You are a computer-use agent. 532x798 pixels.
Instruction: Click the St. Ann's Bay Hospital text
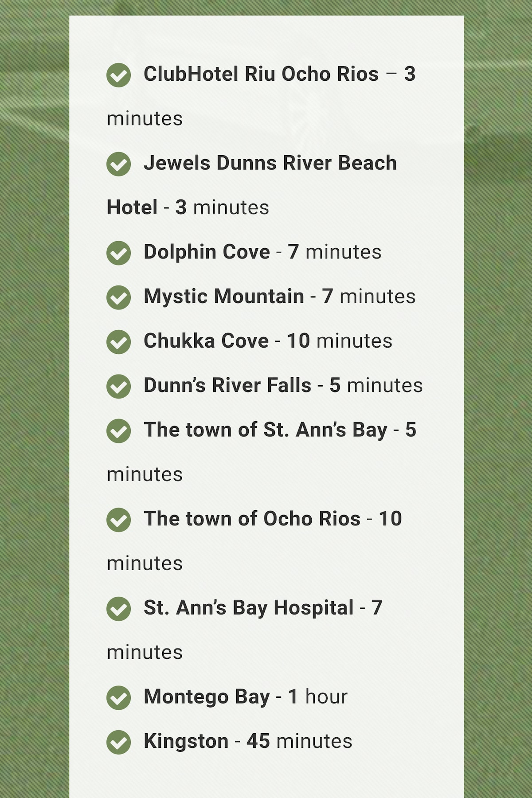249,608
